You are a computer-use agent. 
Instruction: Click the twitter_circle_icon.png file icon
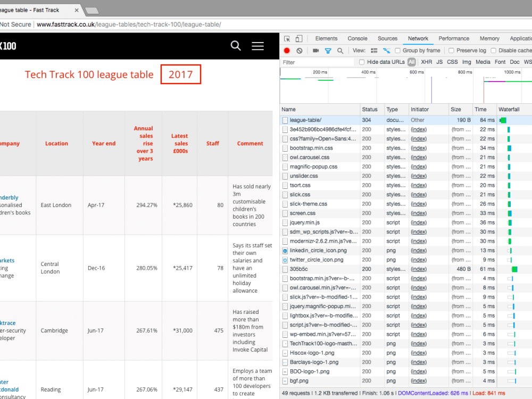285,260
